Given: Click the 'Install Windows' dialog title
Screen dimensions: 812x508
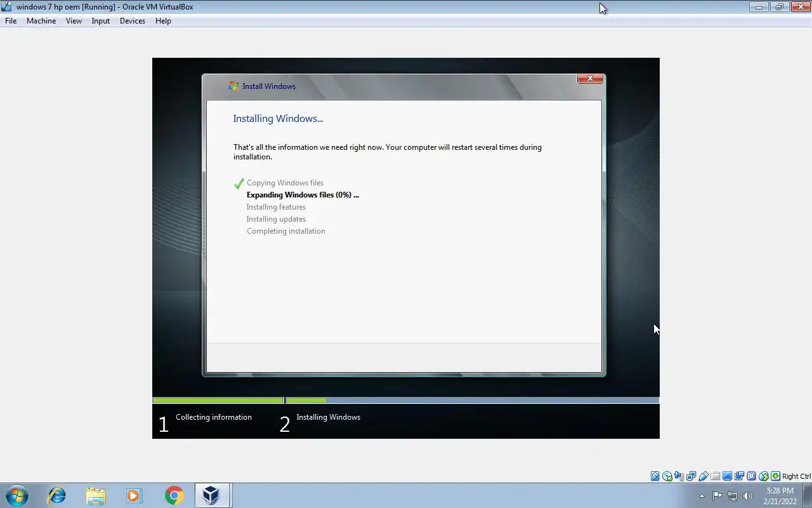Looking at the screenshot, I should (269, 86).
